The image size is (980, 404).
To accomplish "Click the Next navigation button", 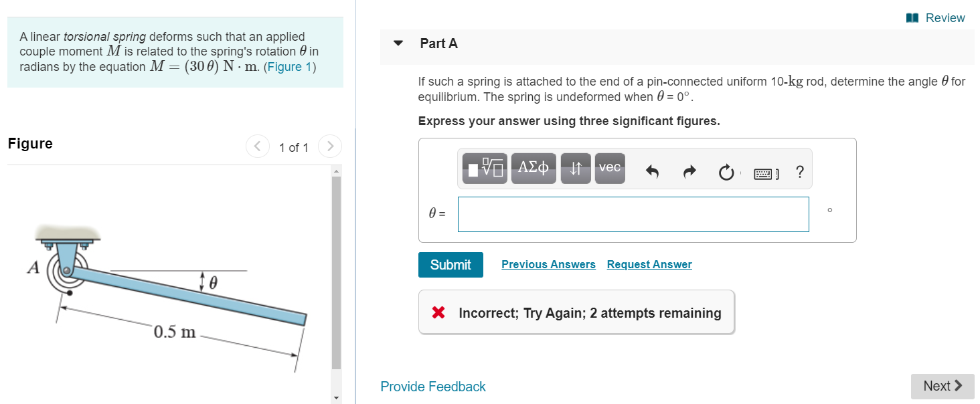I will point(943,386).
